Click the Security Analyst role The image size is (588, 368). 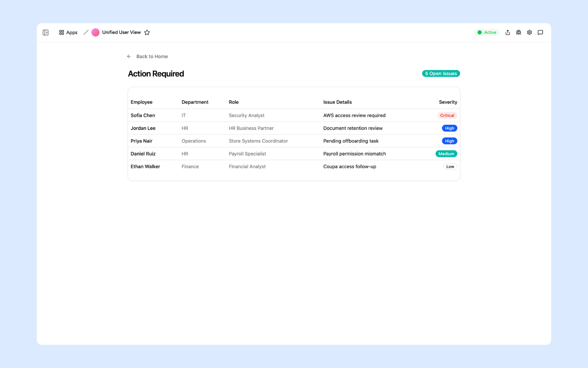click(247, 116)
